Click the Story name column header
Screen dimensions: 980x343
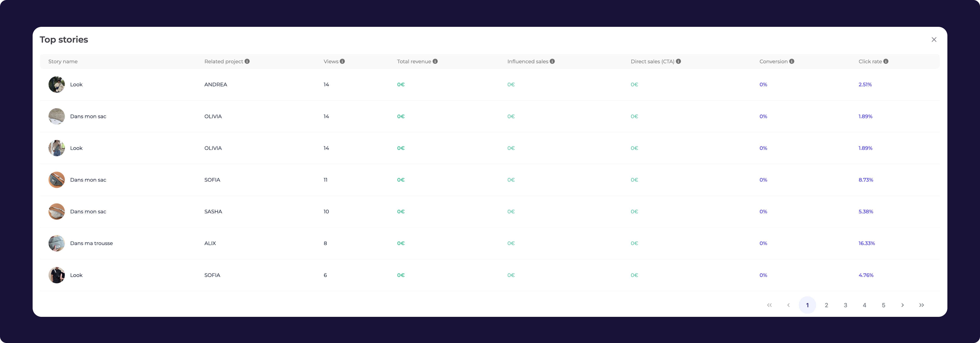[63, 61]
